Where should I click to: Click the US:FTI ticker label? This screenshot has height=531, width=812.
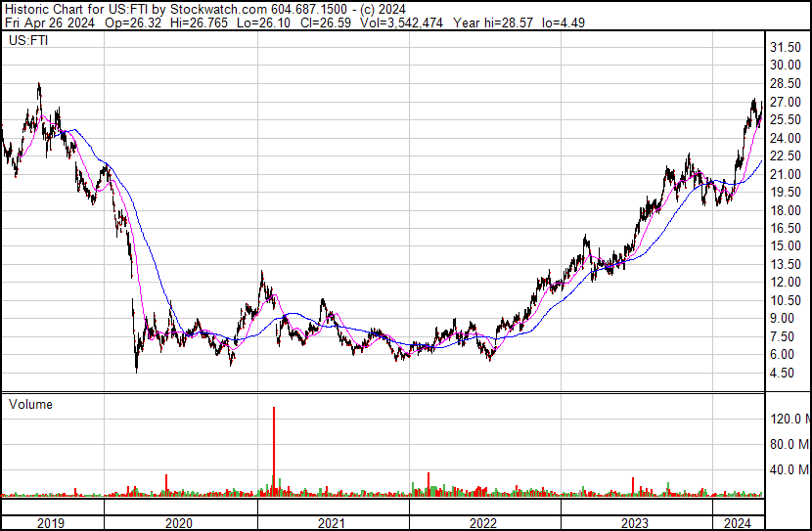(x=26, y=42)
